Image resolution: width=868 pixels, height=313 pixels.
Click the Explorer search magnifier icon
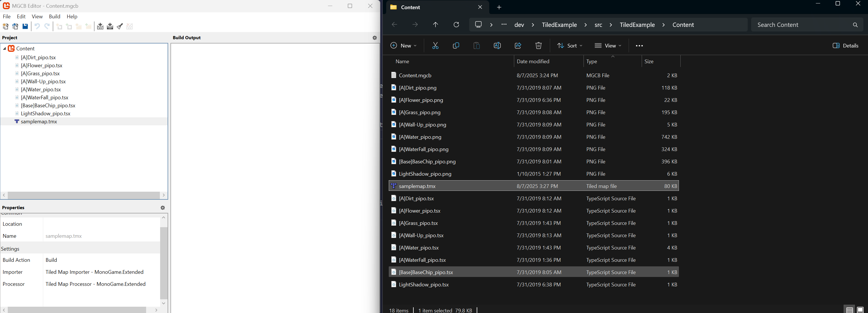click(855, 25)
